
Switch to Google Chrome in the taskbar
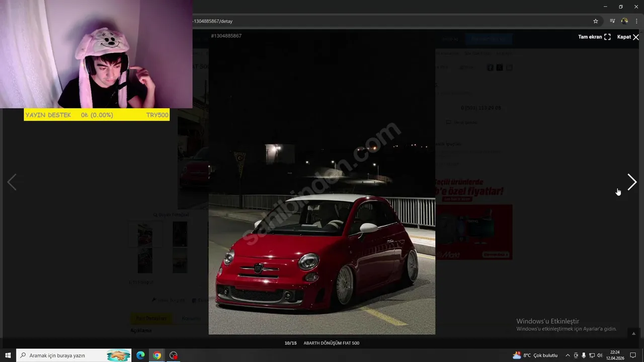pyautogui.click(x=157, y=355)
